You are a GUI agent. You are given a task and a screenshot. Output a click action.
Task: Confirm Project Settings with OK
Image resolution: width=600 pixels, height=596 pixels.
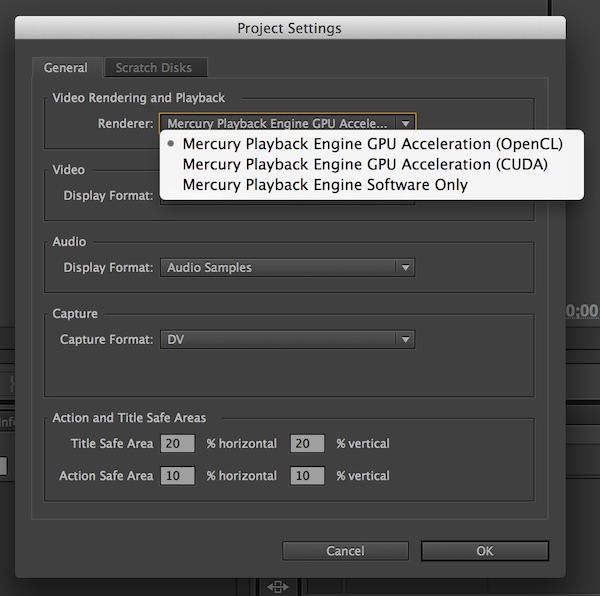point(485,551)
